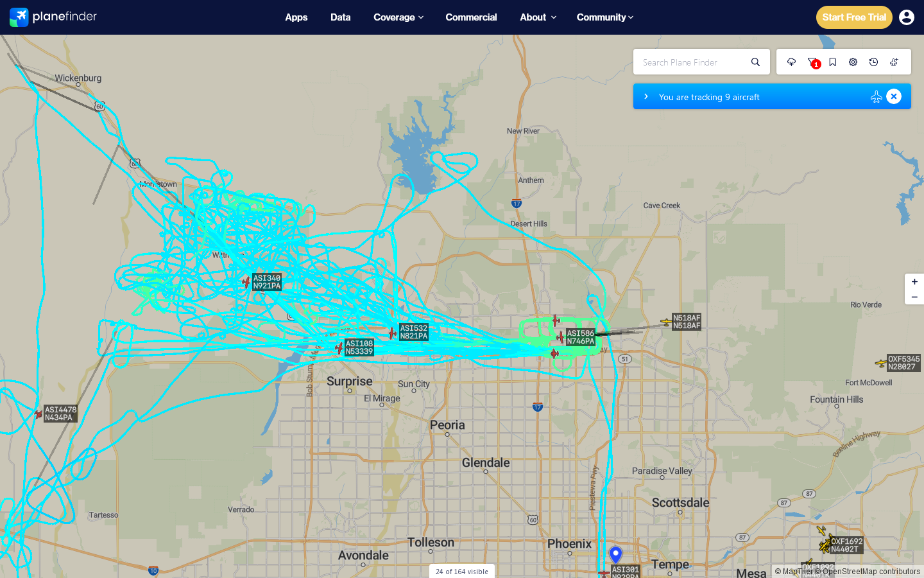Open the ASI108 N53339 aircraft label
The height and width of the screenshot is (578, 924).
[359, 347]
